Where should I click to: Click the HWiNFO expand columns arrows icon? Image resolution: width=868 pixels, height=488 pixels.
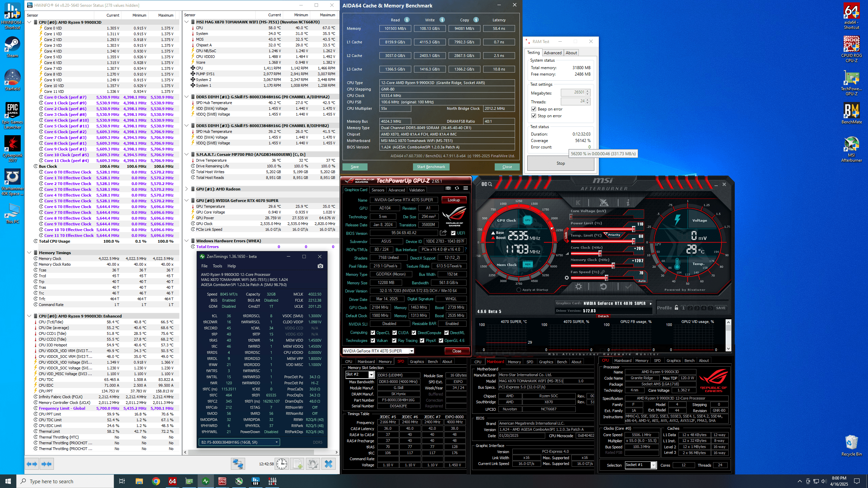click(32, 464)
